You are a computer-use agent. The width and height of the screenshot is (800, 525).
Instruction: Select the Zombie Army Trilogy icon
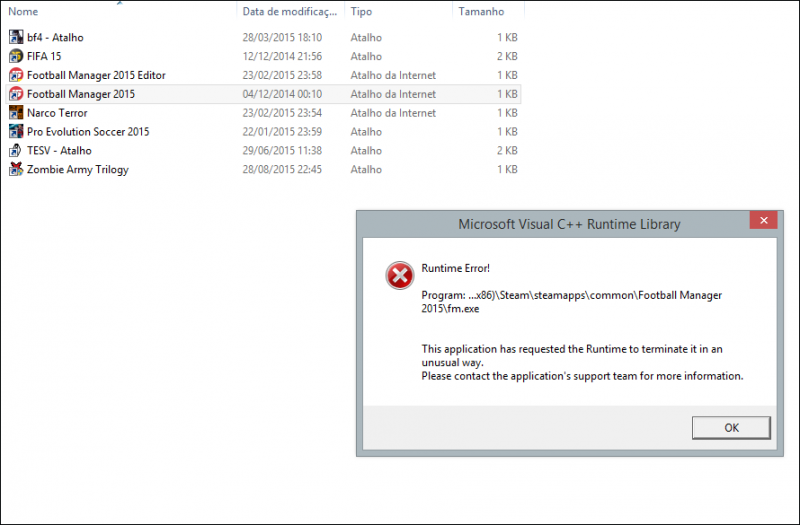point(16,169)
